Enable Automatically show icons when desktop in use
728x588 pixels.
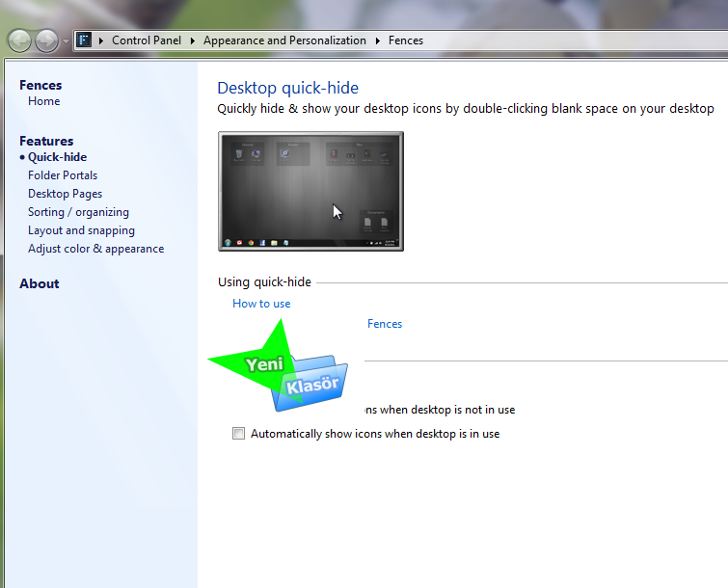(x=239, y=434)
